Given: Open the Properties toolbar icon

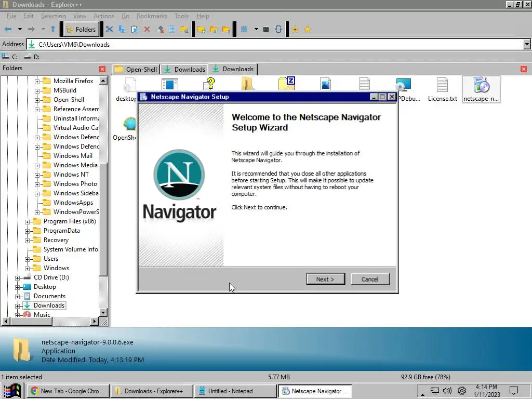Looking at the screenshot, I should (x=172, y=30).
